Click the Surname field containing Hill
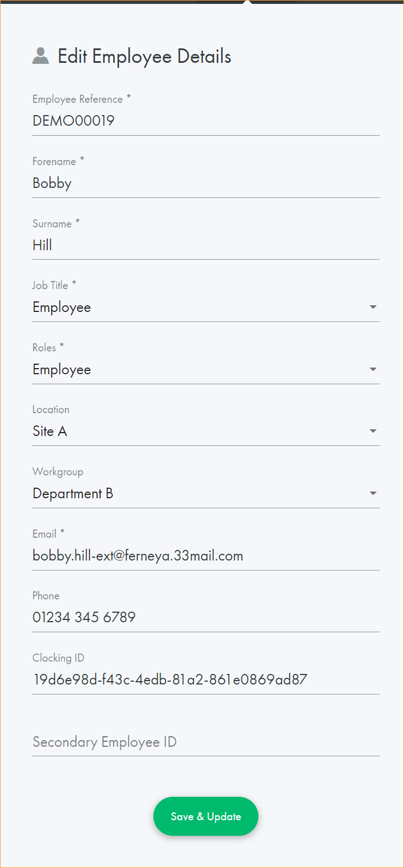The width and height of the screenshot is (404, 868). pyautogui.click(x=206, y=245)
